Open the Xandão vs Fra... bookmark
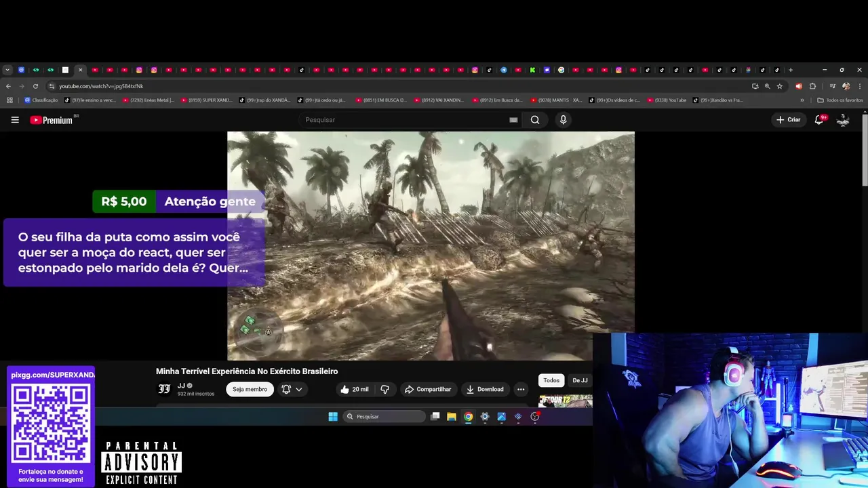 click(x=717, y=100)
